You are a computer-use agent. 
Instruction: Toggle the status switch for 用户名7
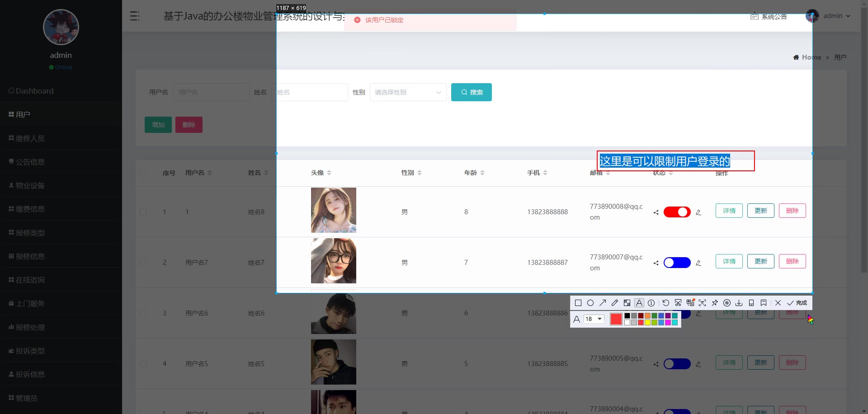tap(677, 263)
